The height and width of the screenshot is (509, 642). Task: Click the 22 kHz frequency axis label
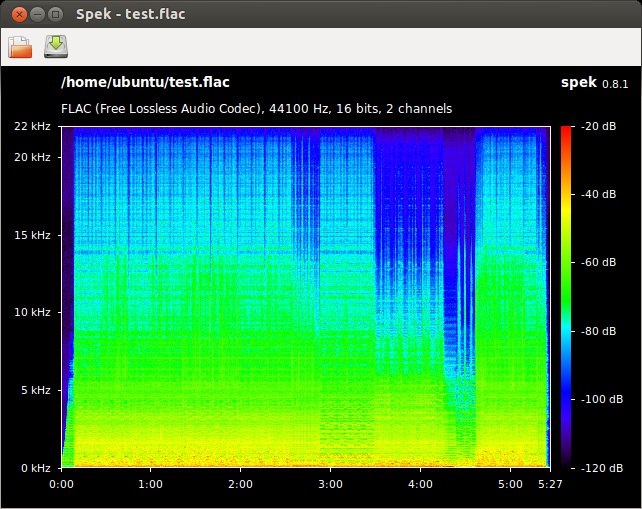click(x=33, y=126)
